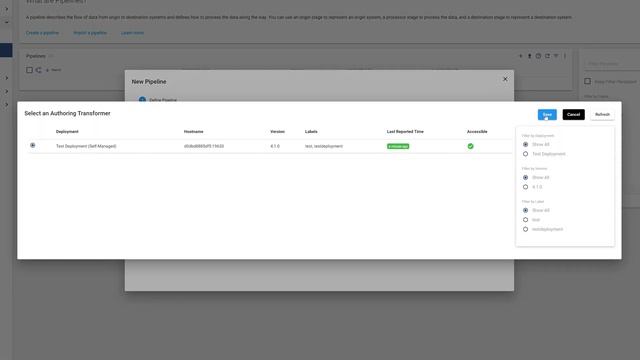Select the 4.1.0 version filter radio
Screen dimensions: 640x360
(525, 187)
